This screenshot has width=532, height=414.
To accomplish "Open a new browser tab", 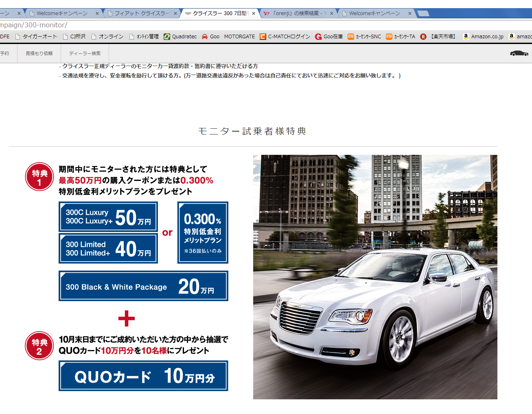I will 423,13.
